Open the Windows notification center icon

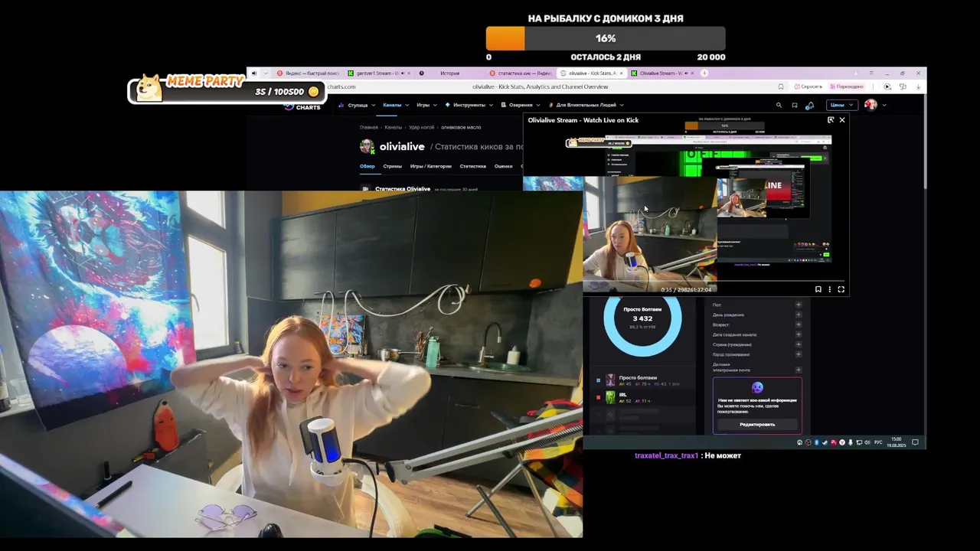(915, 442)
